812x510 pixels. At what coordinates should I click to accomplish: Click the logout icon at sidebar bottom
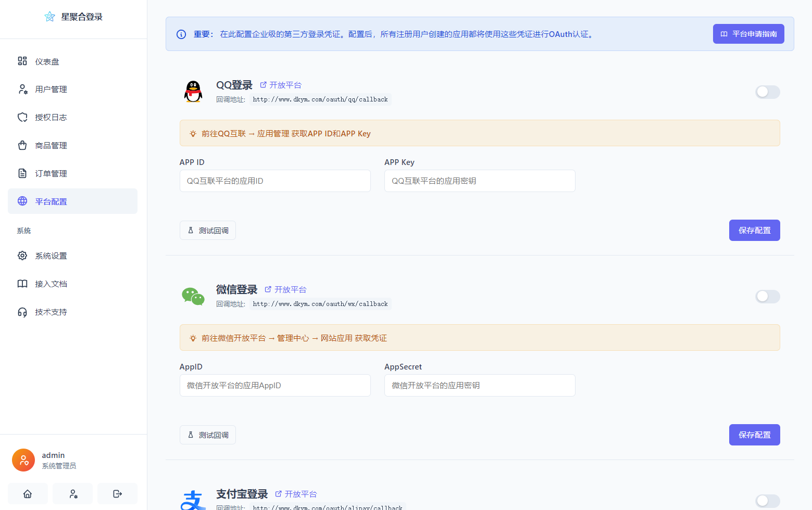(117, 493)
